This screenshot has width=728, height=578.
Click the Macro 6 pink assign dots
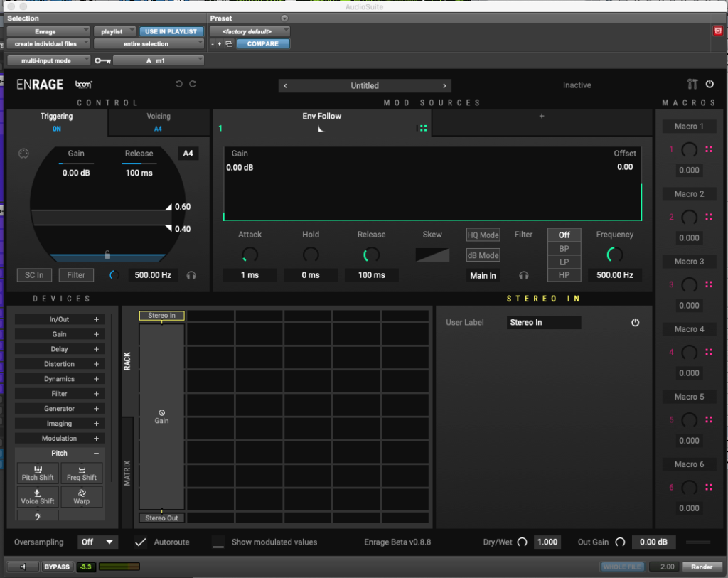click(709, 487)
